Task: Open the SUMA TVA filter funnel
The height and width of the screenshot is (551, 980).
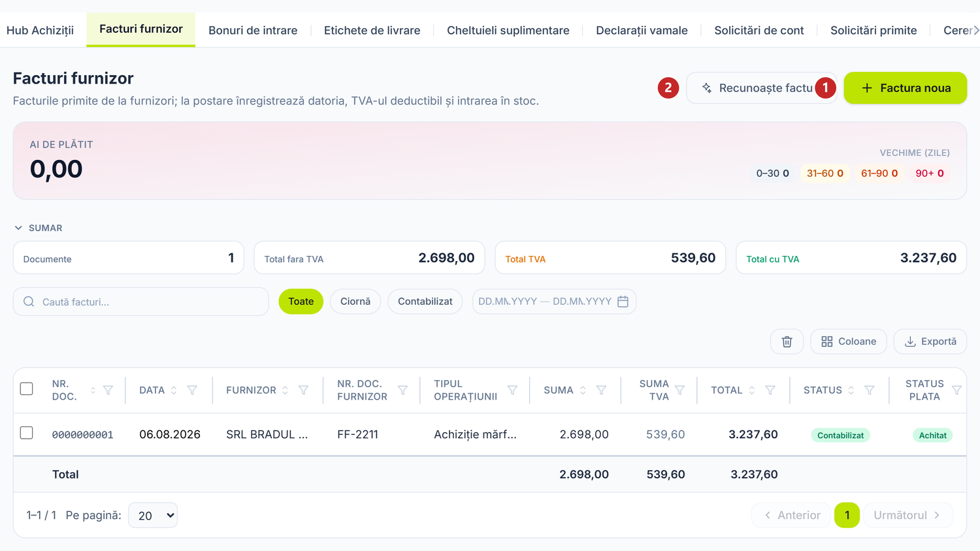Action: point(679,390)
